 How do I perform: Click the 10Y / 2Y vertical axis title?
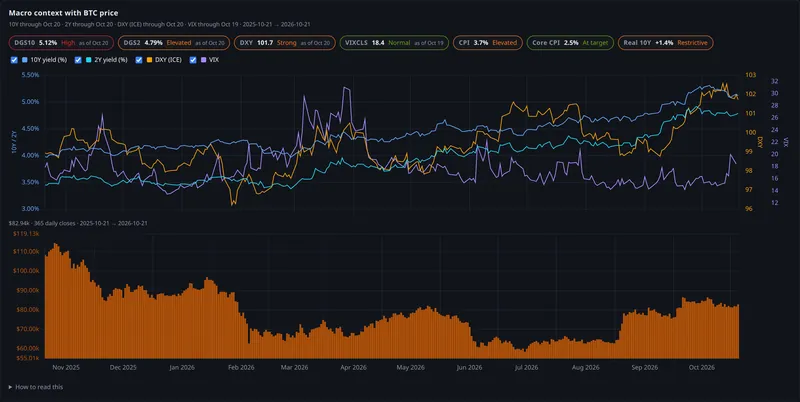[x=14, y=141]
